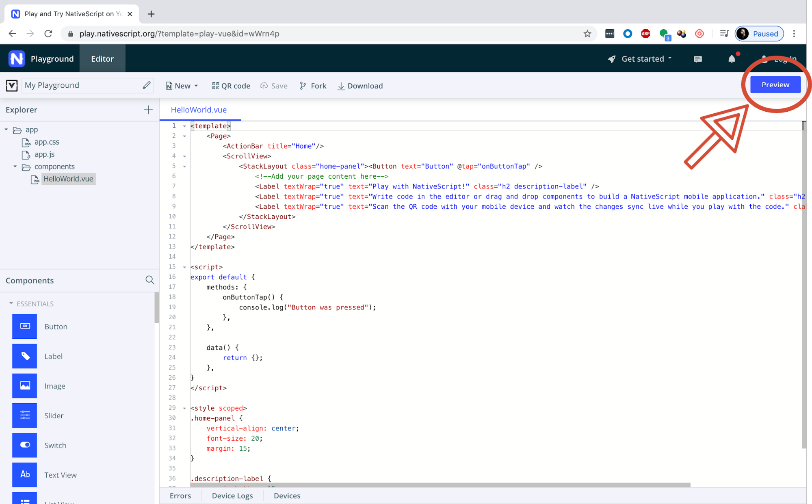This screenshot has width=812, height=504.
Task: Open the notifications bell icon
Action: [732, 59]
